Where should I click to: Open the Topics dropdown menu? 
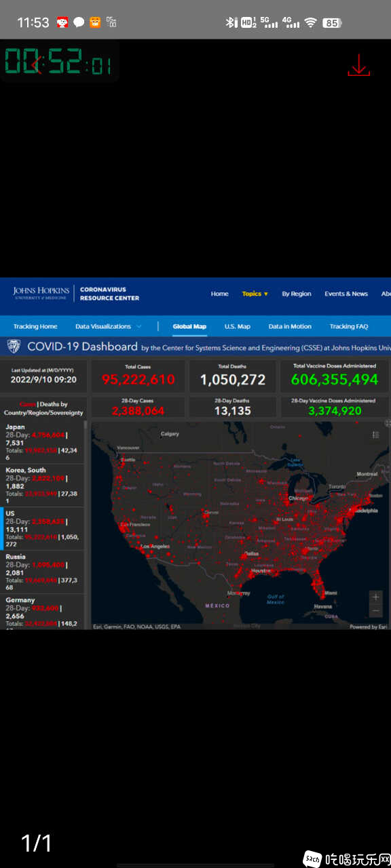tap(255, 294)
